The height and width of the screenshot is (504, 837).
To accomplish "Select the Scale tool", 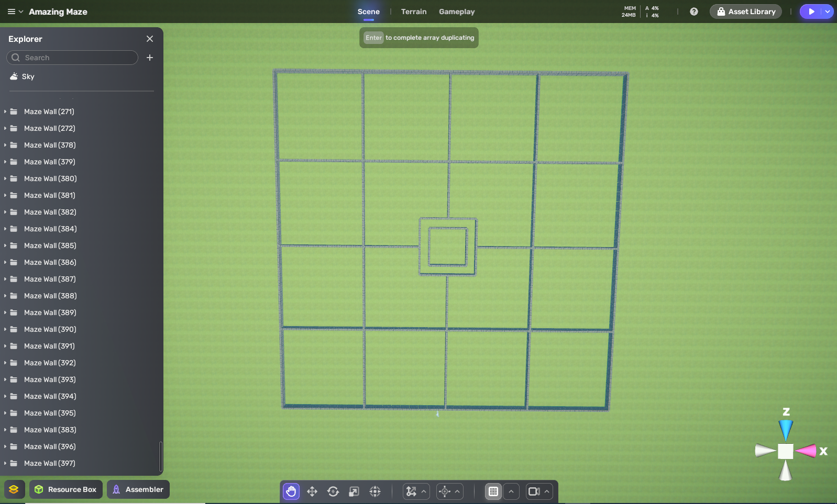I will pyautogui.click(x=354, y=491).
